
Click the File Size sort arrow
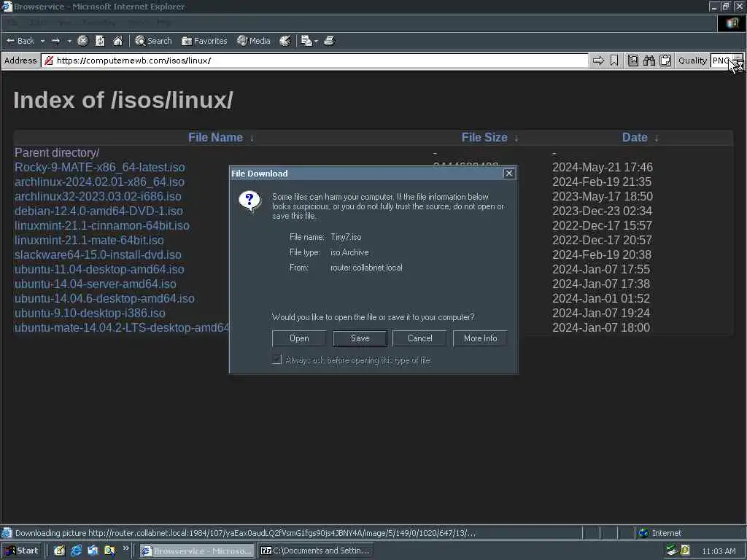pyautogui.click(x=516, y=138)
